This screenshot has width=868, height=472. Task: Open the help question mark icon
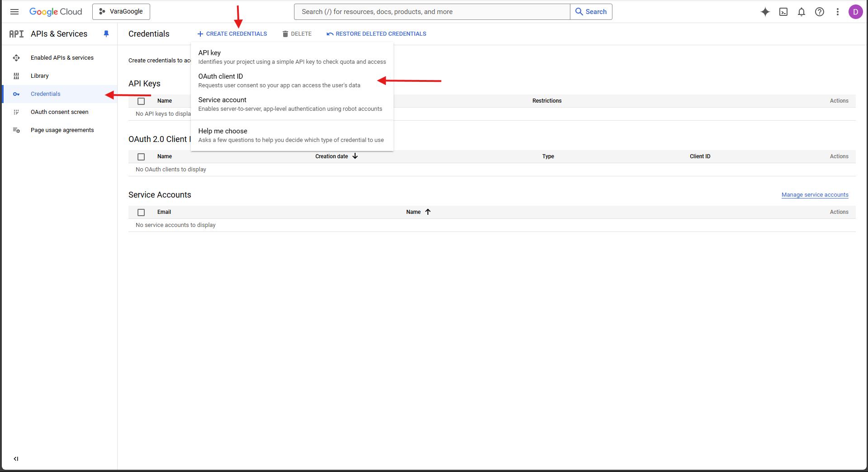pos(820,12)
